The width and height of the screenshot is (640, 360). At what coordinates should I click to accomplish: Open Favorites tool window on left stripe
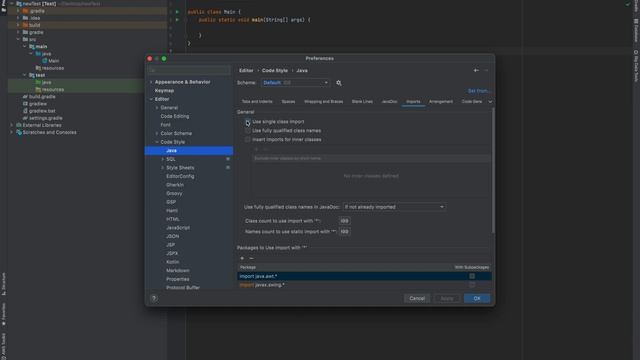click(x=3, y=314)
